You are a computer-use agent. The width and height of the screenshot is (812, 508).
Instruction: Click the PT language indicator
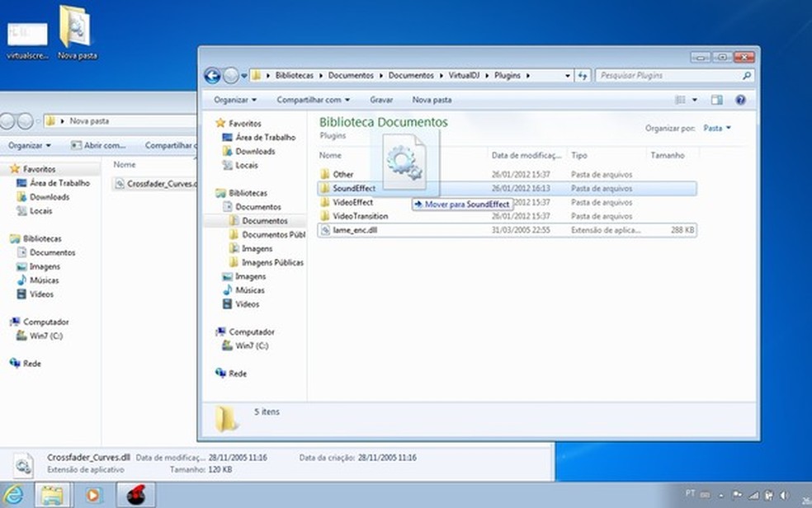691,493
